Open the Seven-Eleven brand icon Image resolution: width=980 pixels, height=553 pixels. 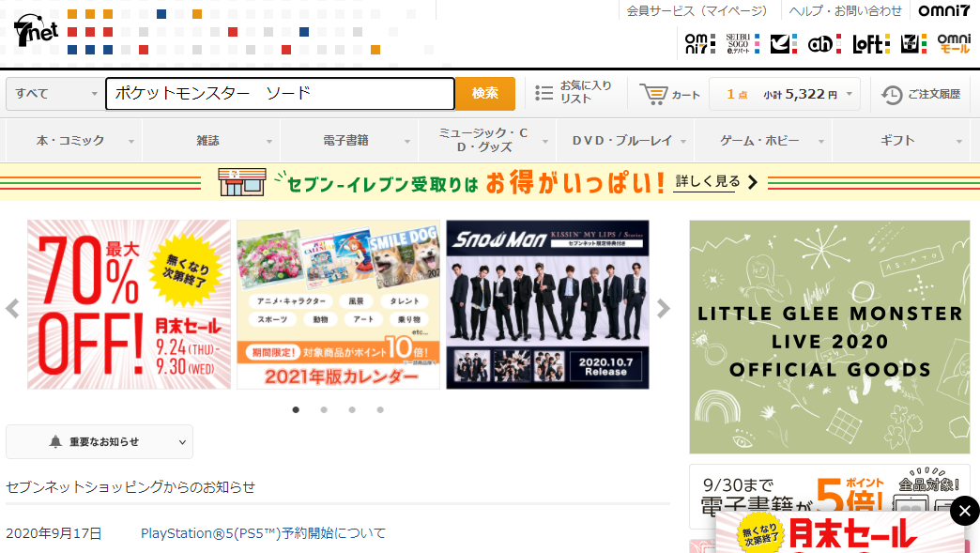(x=913, y=44)
